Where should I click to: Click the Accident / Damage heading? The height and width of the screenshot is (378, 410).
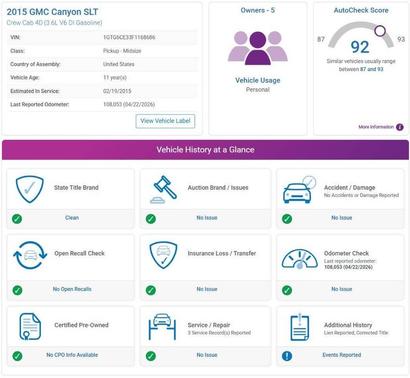(350, 188)
